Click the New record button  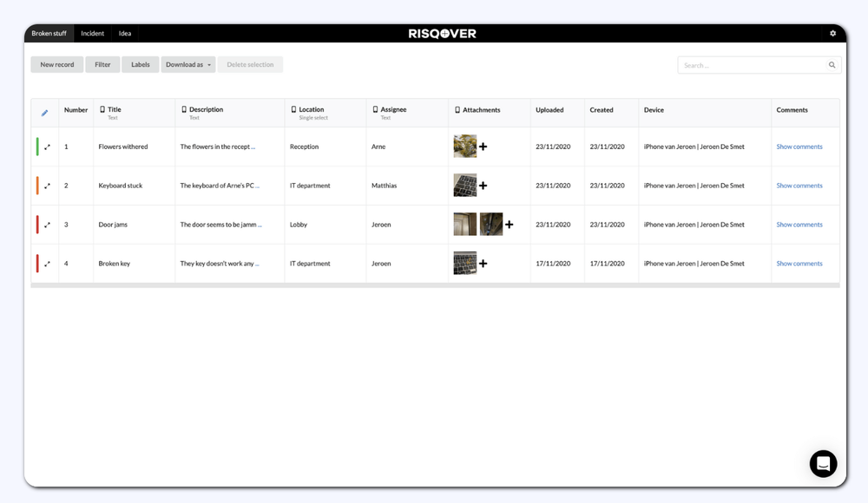click(x=56, y=64)
